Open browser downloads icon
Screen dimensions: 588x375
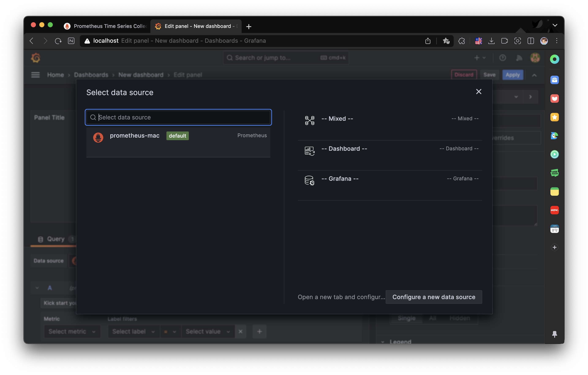point(491,41)
